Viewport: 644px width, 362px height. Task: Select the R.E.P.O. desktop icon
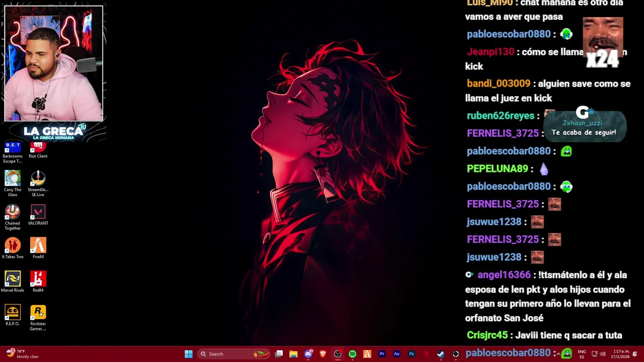click(x=13, y=316)
